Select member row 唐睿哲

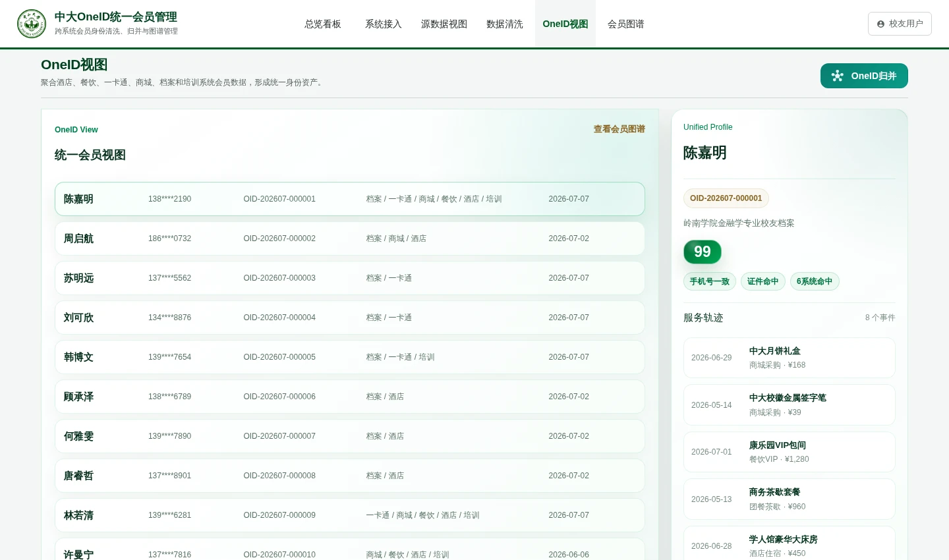click(350, 476)
